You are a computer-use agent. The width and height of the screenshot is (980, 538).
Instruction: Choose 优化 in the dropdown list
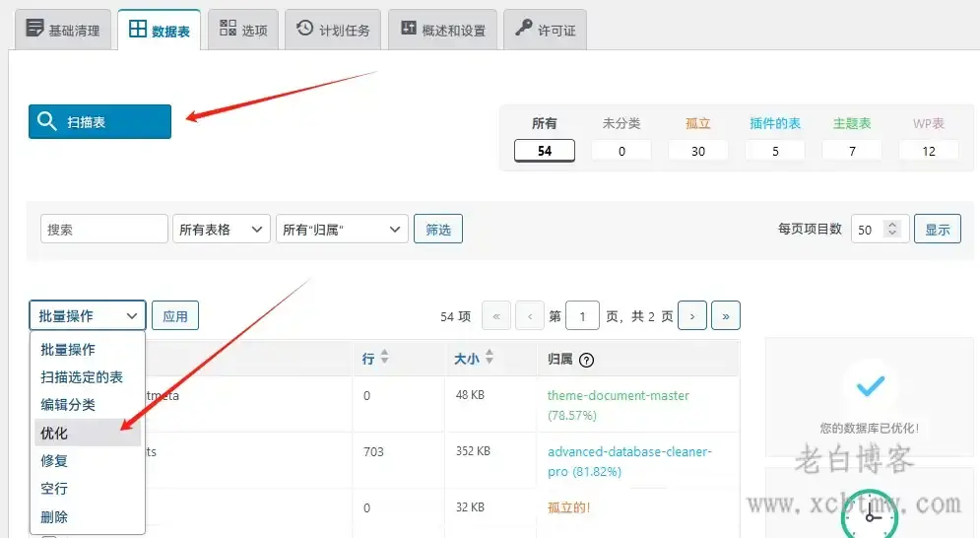tap(88, 433)
